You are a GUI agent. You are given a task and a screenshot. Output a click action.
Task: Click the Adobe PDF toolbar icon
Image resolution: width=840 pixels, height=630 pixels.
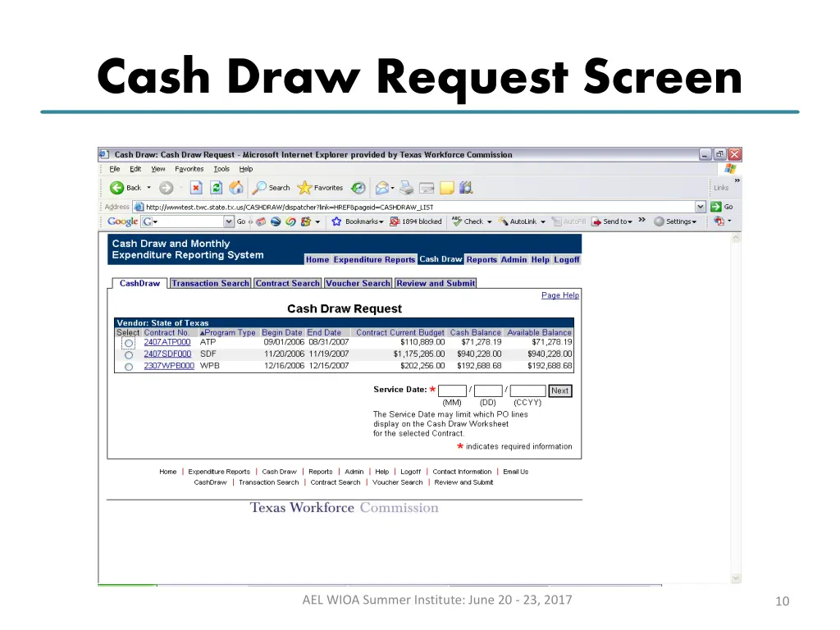click(x=719, y=221)
